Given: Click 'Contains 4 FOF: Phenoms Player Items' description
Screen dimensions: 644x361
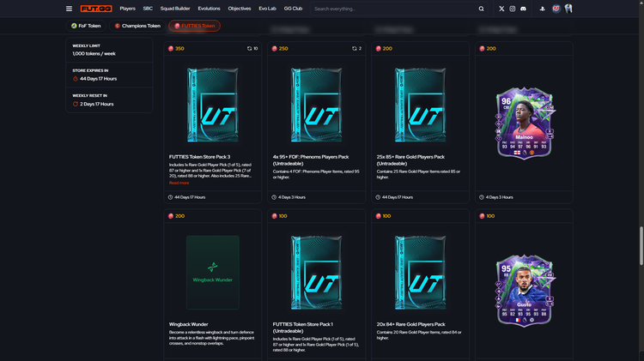Looking at the screenshot, I should click(316, 174).
